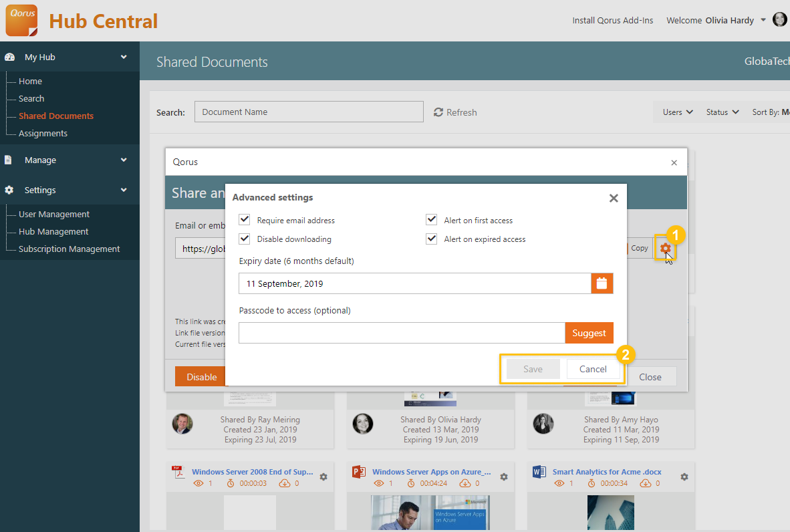Click the PowerPoint file icon for Windows Server Apps
Viewport: 790px width, 532px height.
click(x=359, y=472)
